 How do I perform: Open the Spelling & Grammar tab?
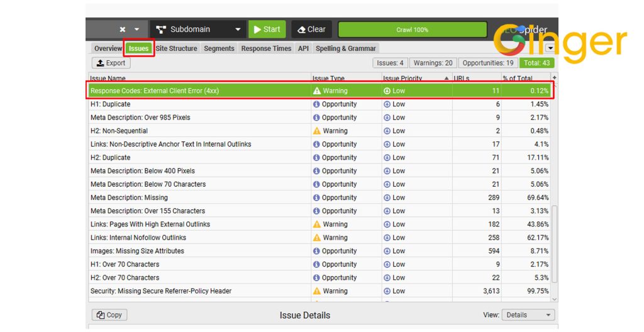pyautogui.click(x=346, y=48)
